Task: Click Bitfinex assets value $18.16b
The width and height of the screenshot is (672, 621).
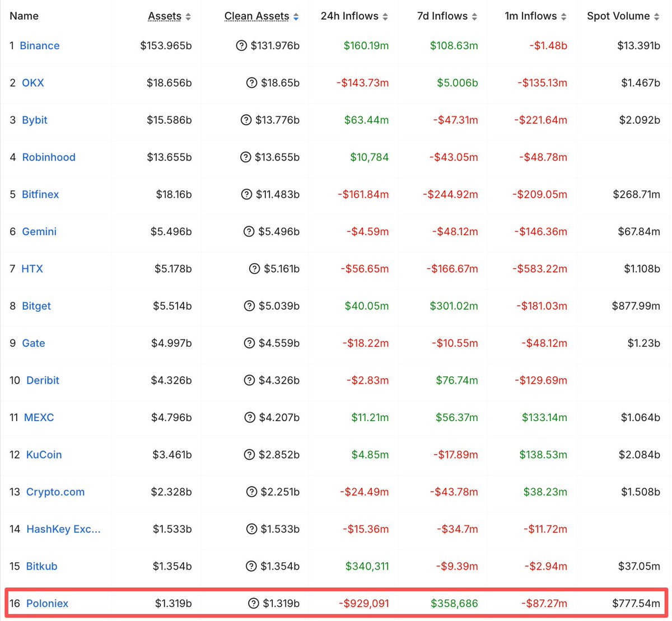Action: coord(174,194)
